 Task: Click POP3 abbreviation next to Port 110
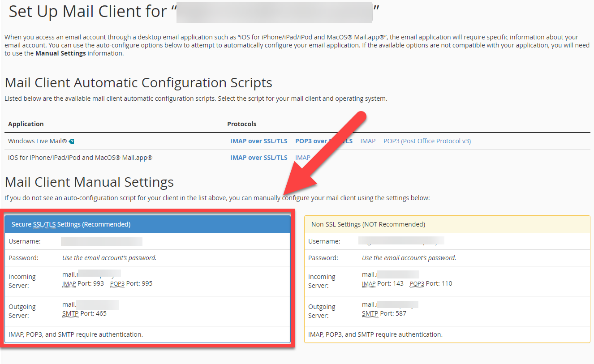click(417, 284)
